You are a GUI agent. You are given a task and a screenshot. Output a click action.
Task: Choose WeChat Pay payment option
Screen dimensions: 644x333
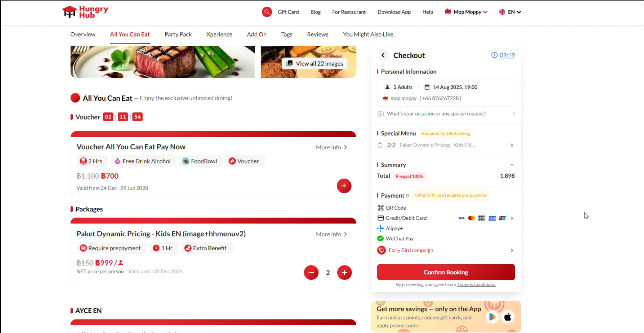tap(396, 238)
